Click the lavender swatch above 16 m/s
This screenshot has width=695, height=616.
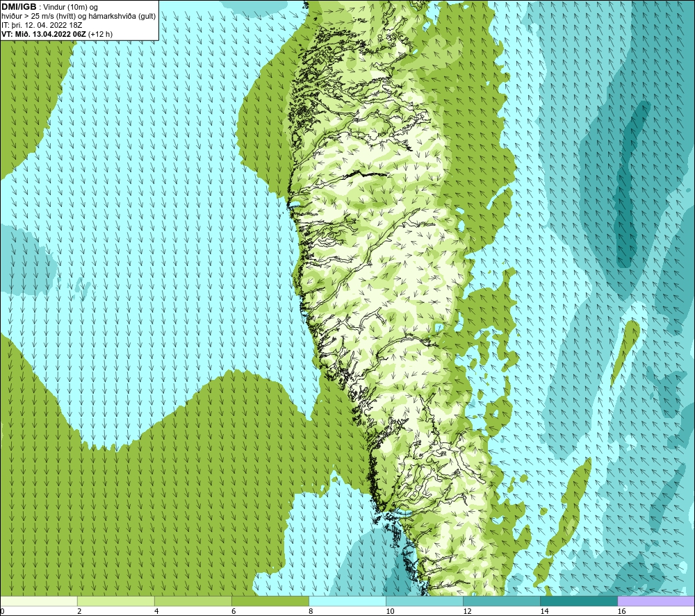[x=656, y=601]
